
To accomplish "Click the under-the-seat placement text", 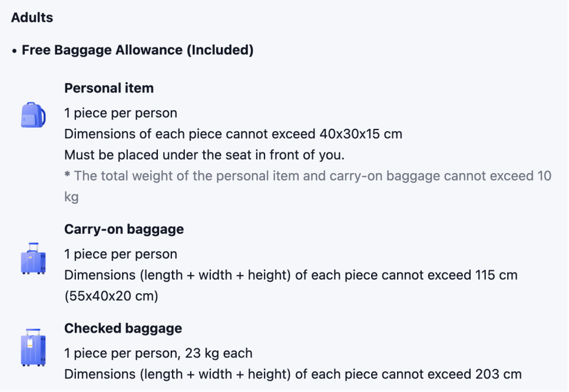I will coord(204,155).
